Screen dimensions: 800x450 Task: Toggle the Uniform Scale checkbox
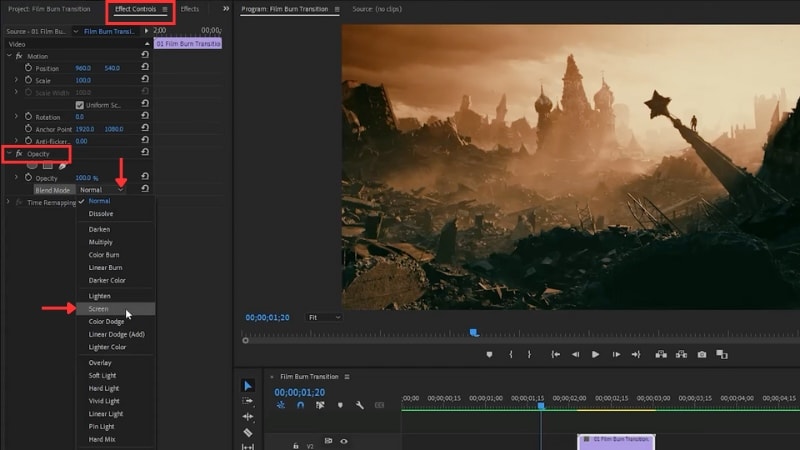[80, 105]
